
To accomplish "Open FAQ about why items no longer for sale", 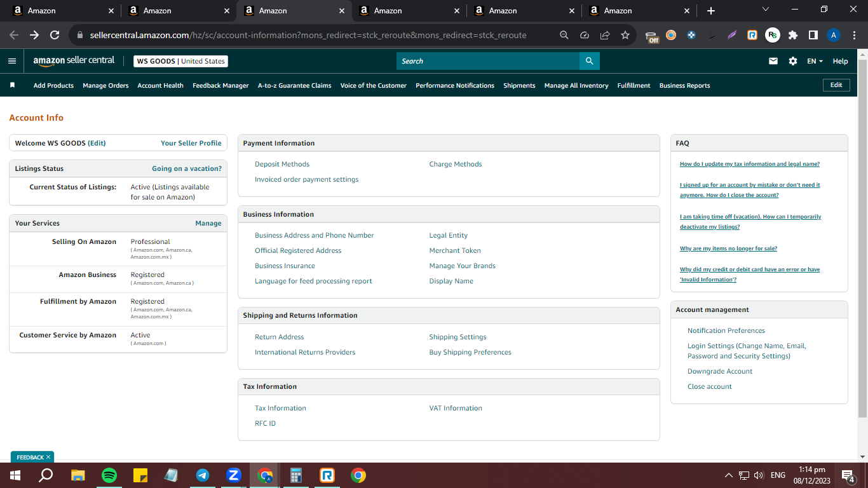I will pos(728,248).
